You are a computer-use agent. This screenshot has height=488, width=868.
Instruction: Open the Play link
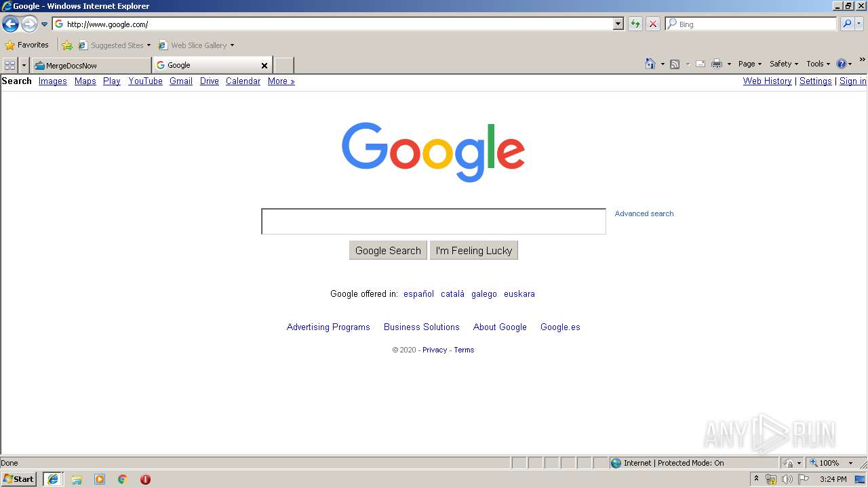point(111,81)
